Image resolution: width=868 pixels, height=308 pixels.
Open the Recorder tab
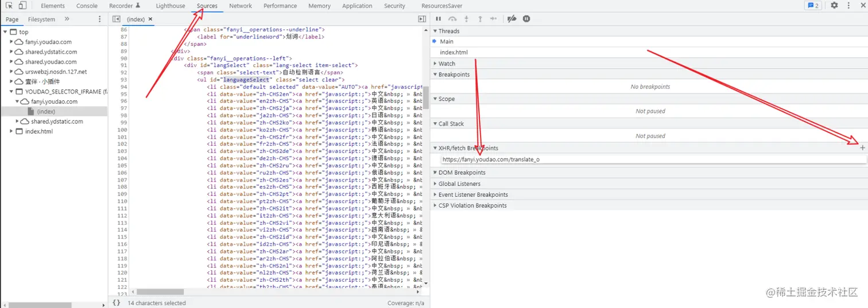125,6
